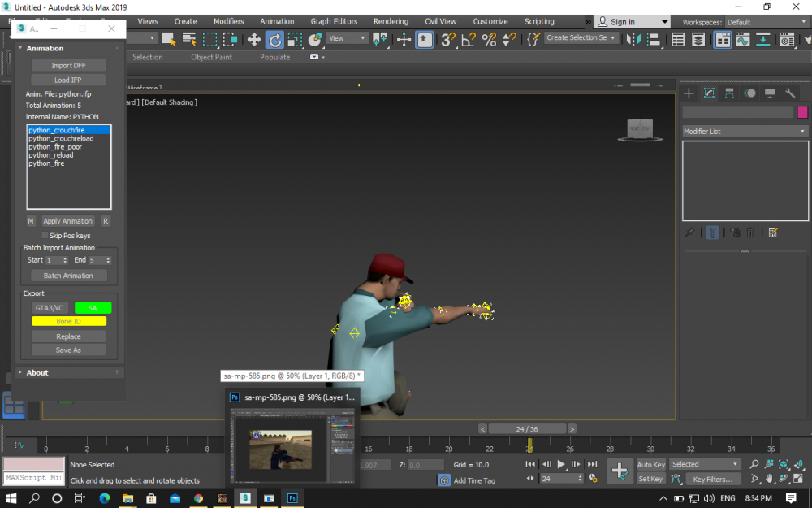Image resolution: width=812 pixels, height=508 pixels.
Task: Open the Scripting menu
Action: 539,21
